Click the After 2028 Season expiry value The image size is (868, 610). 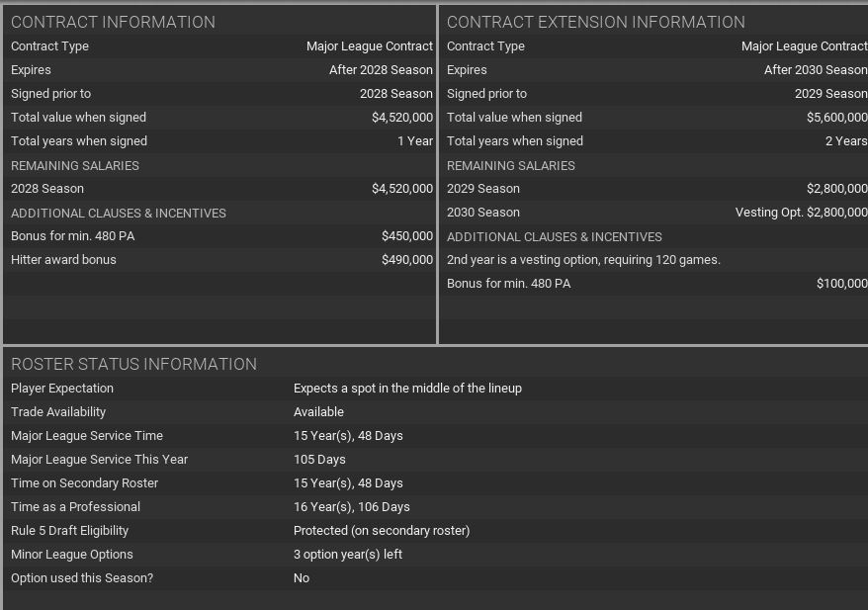tap(381, 70)
